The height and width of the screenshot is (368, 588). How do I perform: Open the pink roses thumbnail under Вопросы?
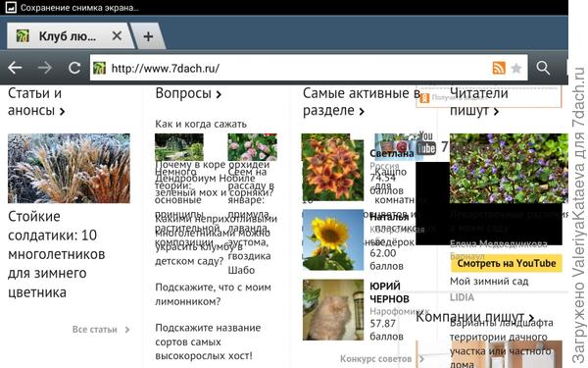coord(253,147)
